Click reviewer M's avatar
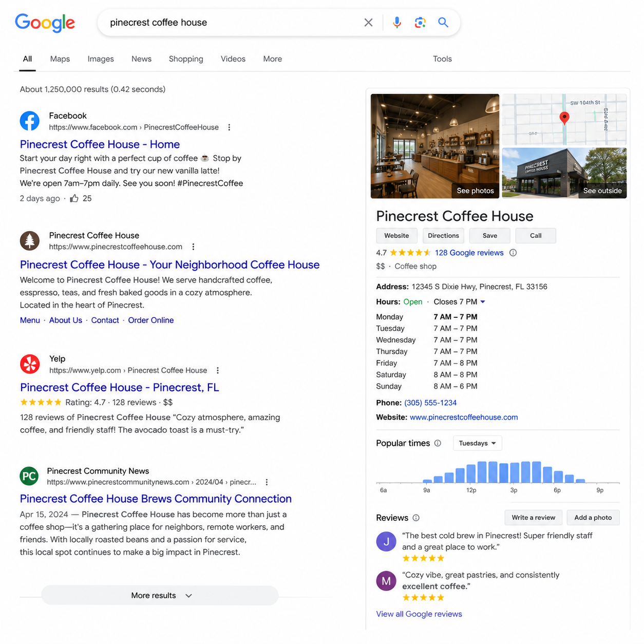The image size is (644, 644). pyautogui.click(x=386, y=581)
